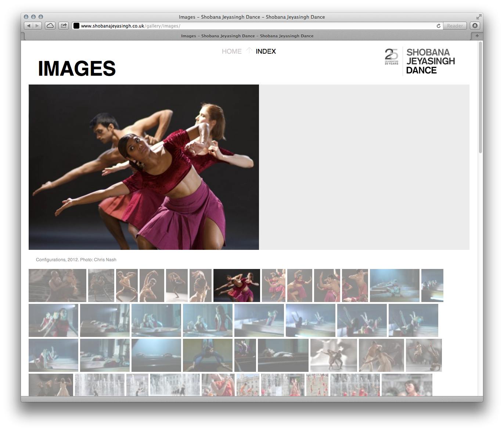This screenshot has height=431, width=504.
Task: Open the HOME link
Action: click(x=231, y=51)
